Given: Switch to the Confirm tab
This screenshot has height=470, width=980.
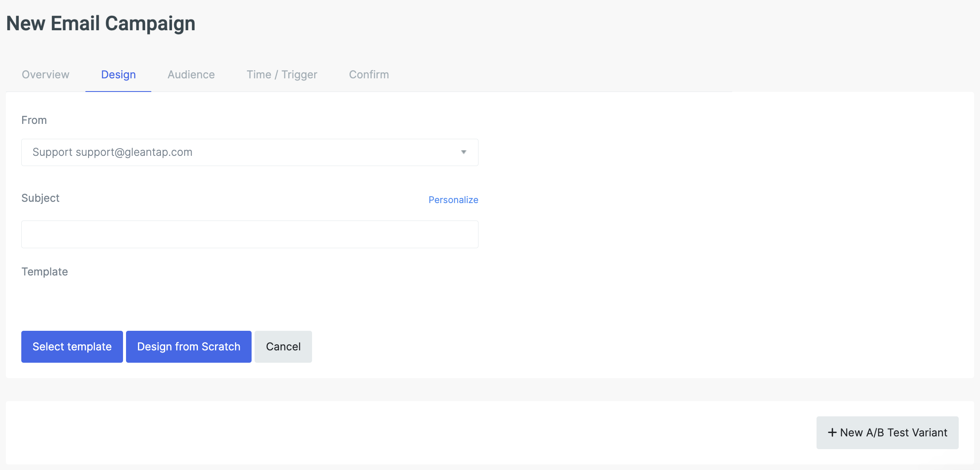Looking at the screenshot, I should [369, 75].
